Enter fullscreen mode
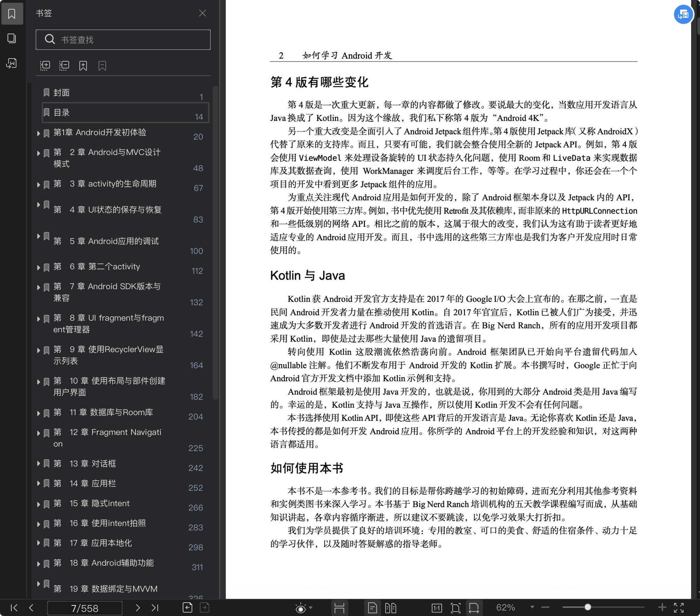 click(679, 608)
